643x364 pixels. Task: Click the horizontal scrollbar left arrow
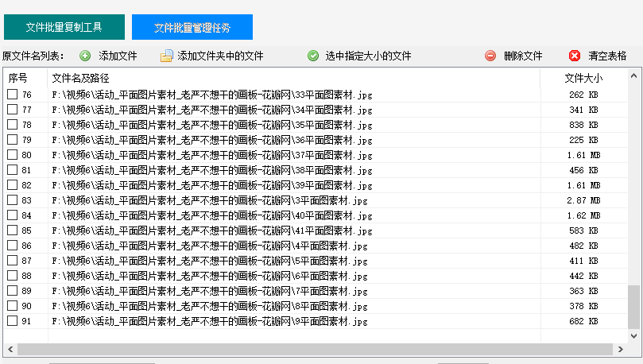click(x=10, y=349)
